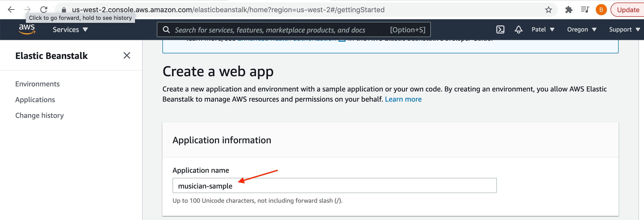
Task: Click the Application name label
Action: click(x=201, y=170)
